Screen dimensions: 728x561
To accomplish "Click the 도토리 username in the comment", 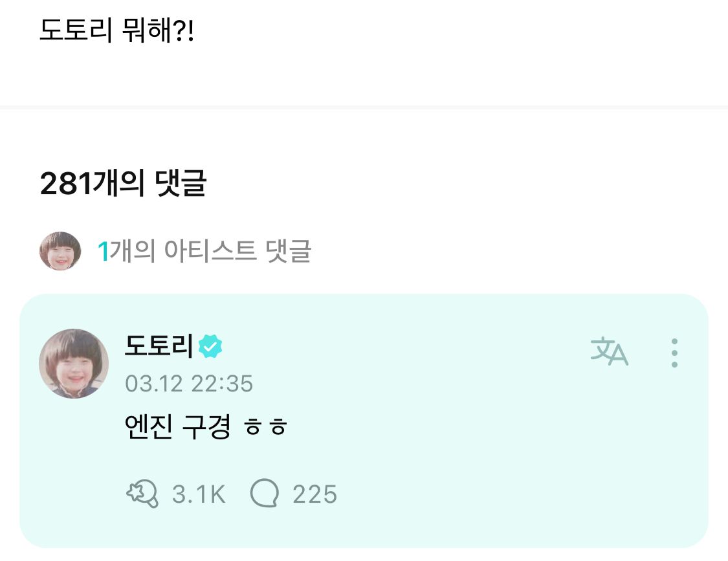I will (x=159, y=347).
